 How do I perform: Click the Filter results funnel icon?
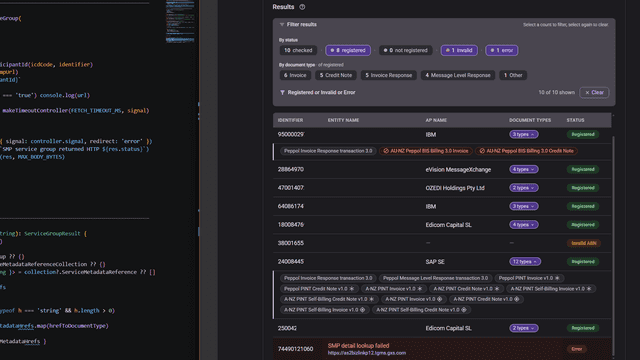click(282, 24)
